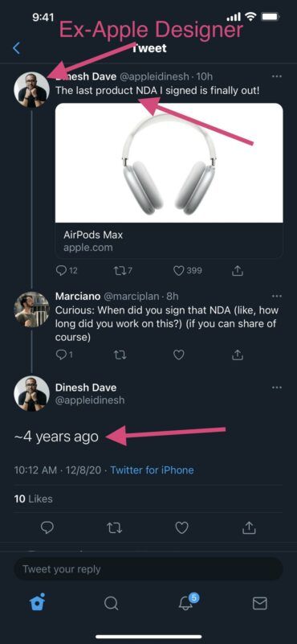Open Notifications showing 5 badge

[x=188, y=601]
